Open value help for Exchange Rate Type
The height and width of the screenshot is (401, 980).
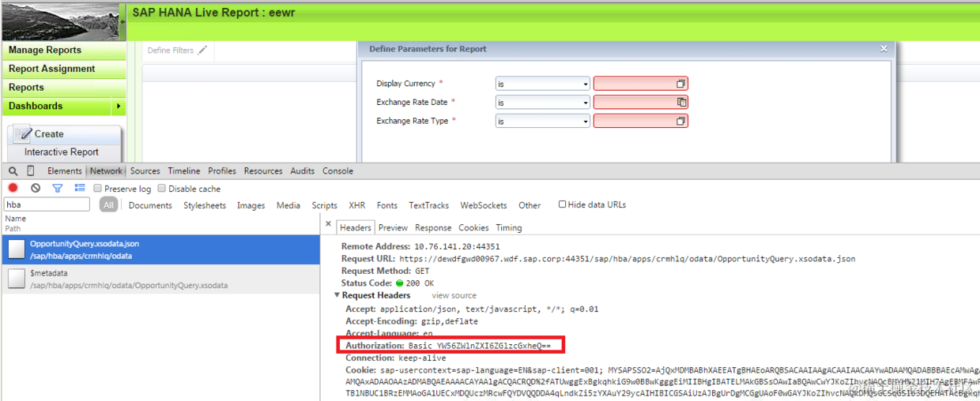[x=680, y=122]
